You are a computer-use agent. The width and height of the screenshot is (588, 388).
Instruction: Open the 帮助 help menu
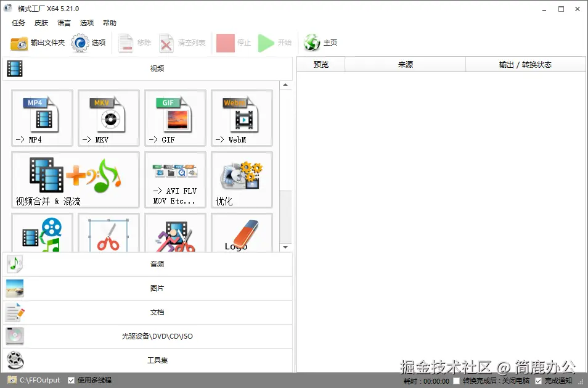pos(110,23)
